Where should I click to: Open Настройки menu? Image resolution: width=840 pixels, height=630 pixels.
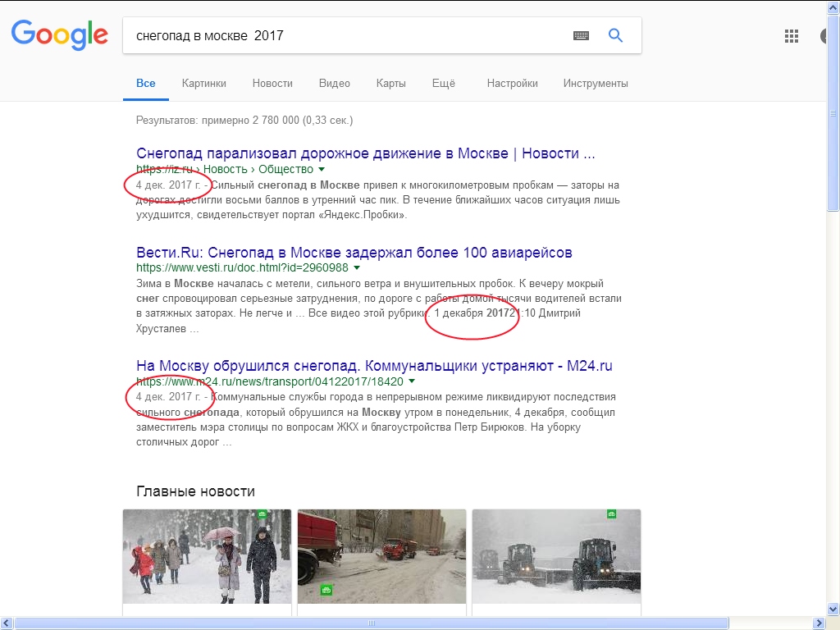click(x=512, y=84)
